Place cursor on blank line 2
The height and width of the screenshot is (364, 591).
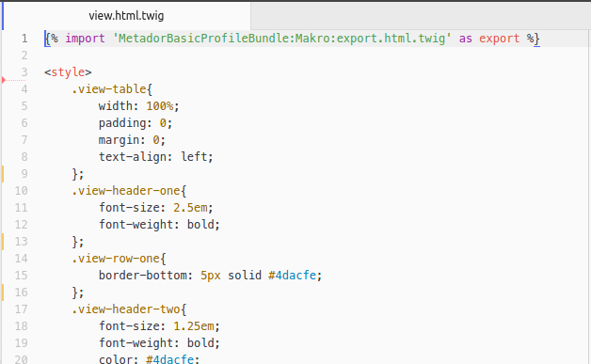pyautogui.click(x=316, y=55)
